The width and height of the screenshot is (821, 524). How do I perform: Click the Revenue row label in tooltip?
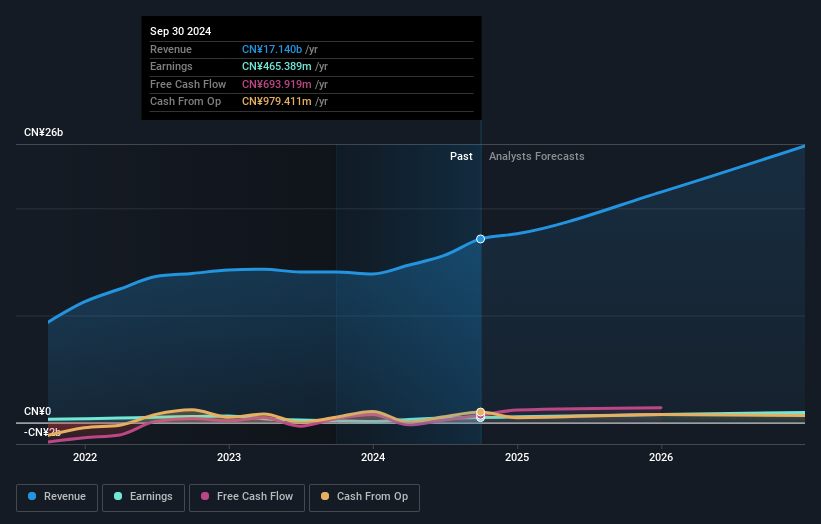pos(171,49)
